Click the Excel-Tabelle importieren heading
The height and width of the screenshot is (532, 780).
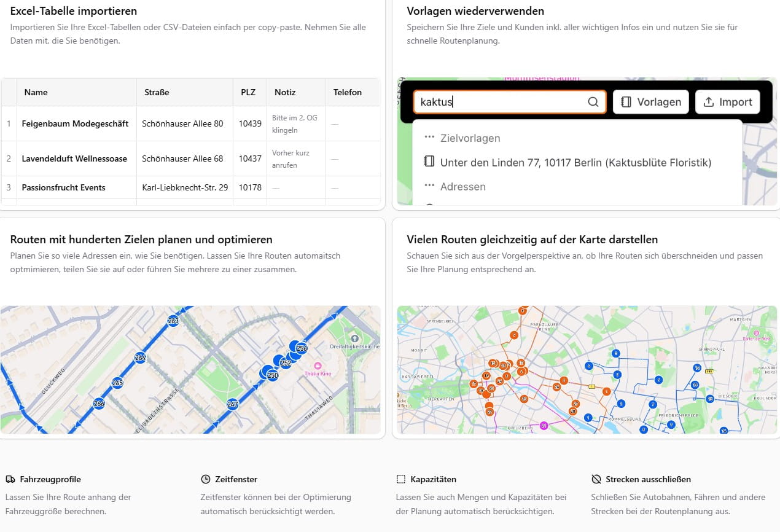[x=74, y=11]
